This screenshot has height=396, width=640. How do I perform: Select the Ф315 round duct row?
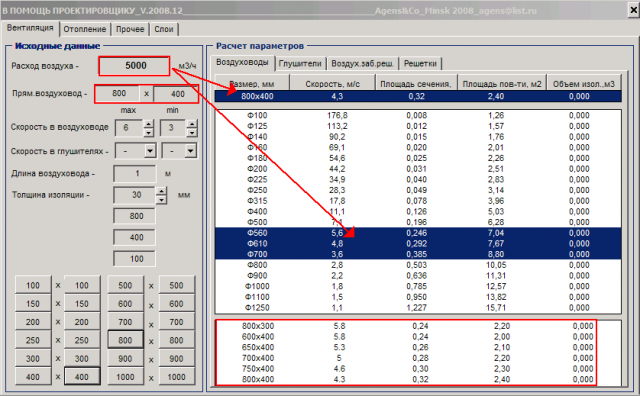(418, 201)
